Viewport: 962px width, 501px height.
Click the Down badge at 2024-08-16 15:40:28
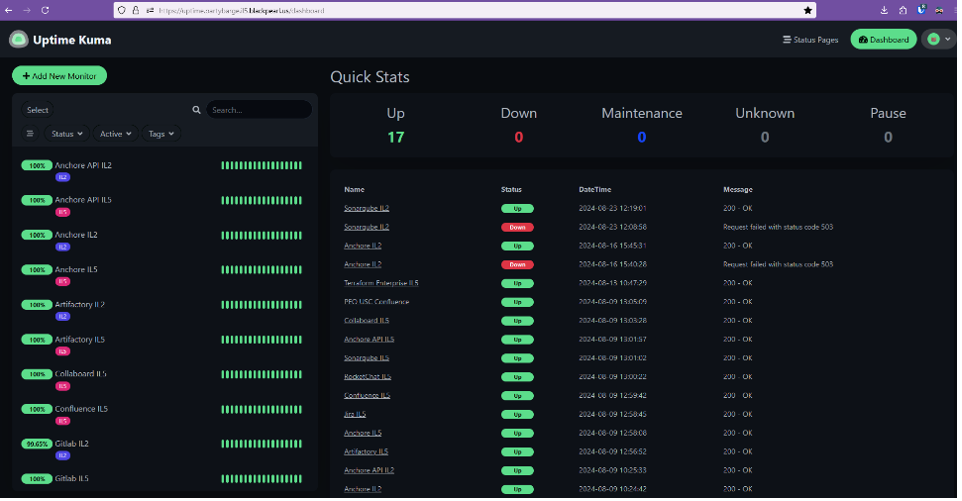point(517,265)
